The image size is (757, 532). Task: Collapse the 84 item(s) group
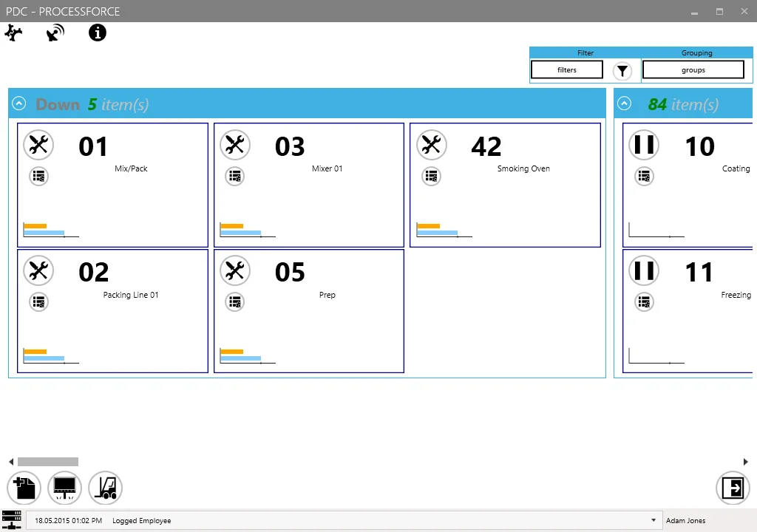tap(625, 104)
